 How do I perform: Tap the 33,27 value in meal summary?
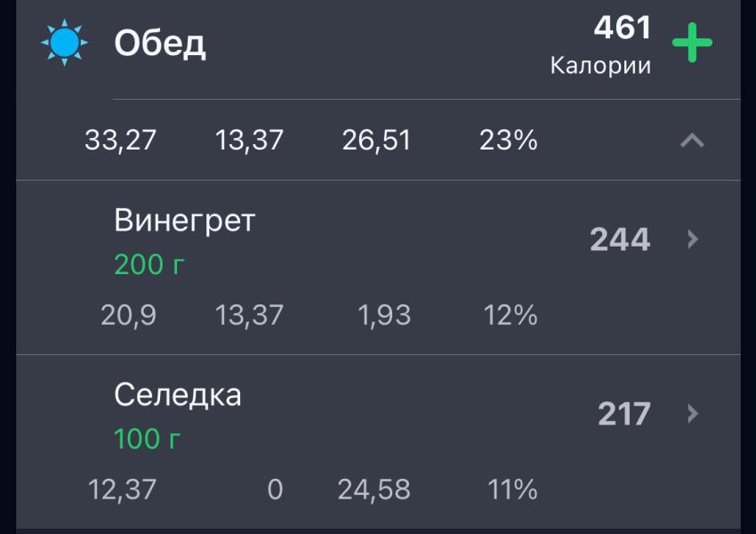click(x=121, y=141)
